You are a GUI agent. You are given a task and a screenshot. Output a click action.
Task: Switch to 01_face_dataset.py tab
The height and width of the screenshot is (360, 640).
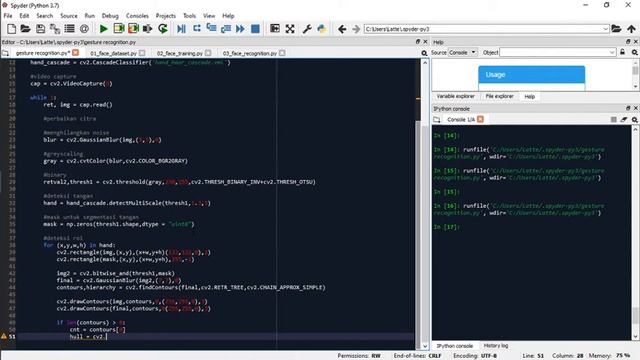point(113,53)
